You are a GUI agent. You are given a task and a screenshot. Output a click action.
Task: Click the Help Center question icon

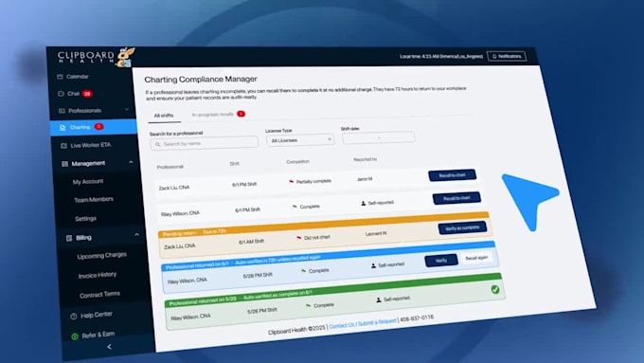click(x=74, y=317)
